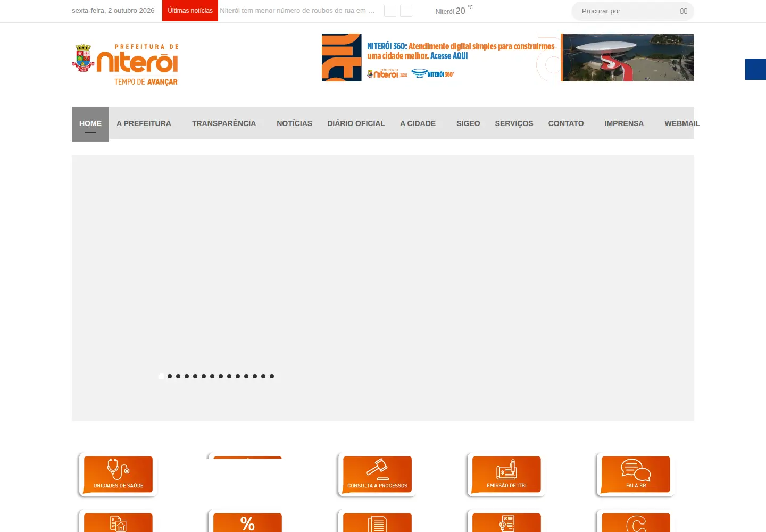
Task: Click the certificate document service tile
Action: coord(506,521)
